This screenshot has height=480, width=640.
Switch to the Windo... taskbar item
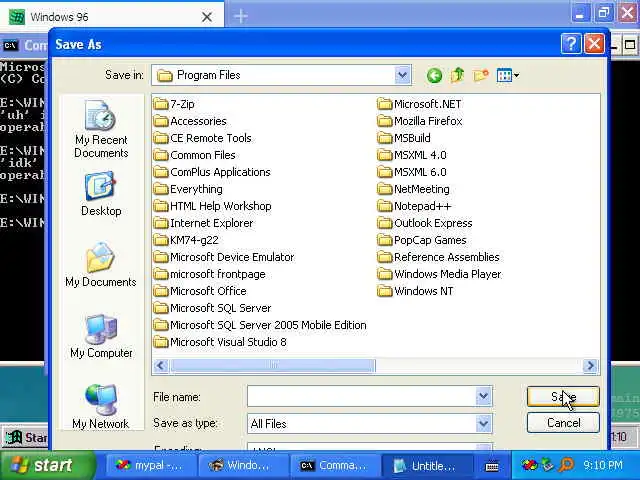click(243, 465)
